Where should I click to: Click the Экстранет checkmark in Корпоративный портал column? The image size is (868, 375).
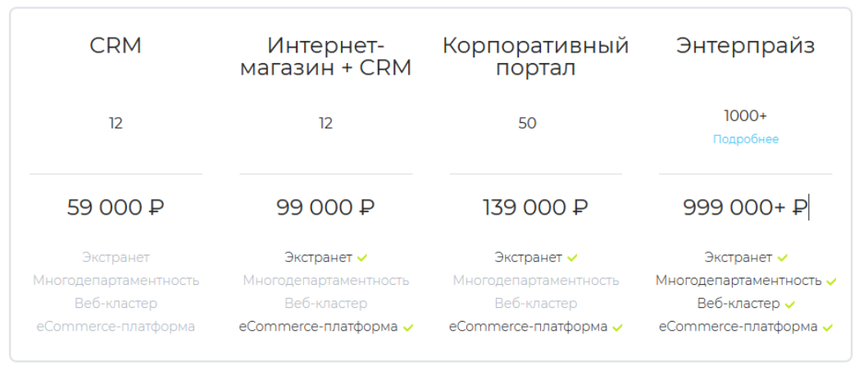[572, 258]
